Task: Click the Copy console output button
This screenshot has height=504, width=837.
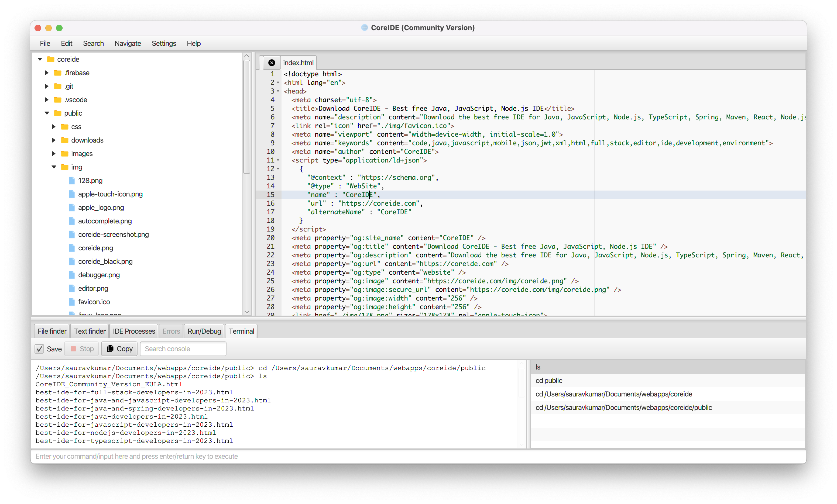Action: (119, 349)
